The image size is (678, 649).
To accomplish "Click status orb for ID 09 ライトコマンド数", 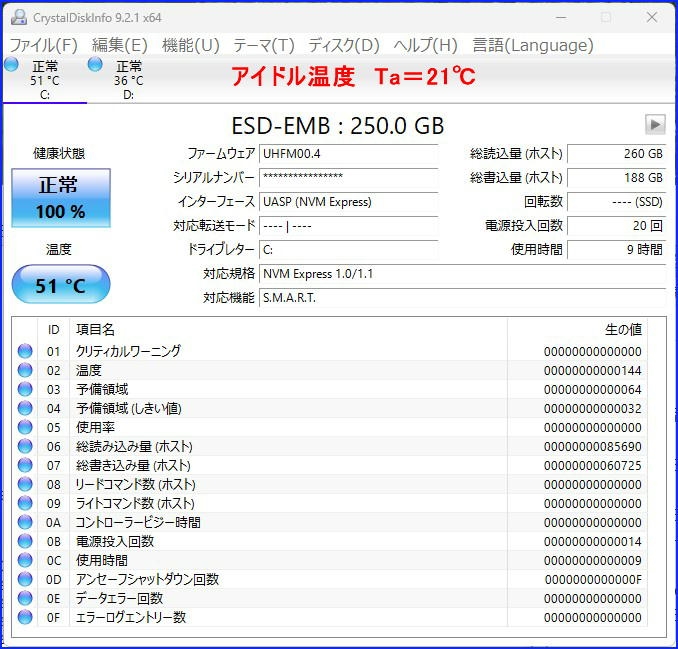I will coord(25,503).
